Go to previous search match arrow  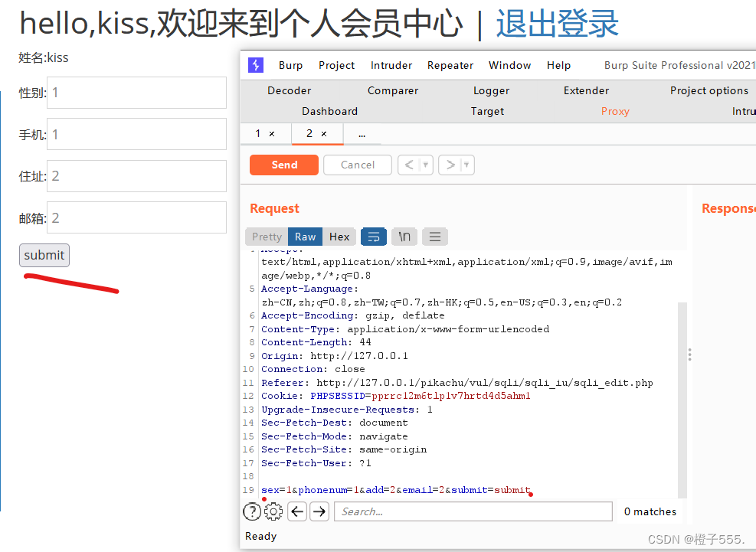tap(297, 511)
